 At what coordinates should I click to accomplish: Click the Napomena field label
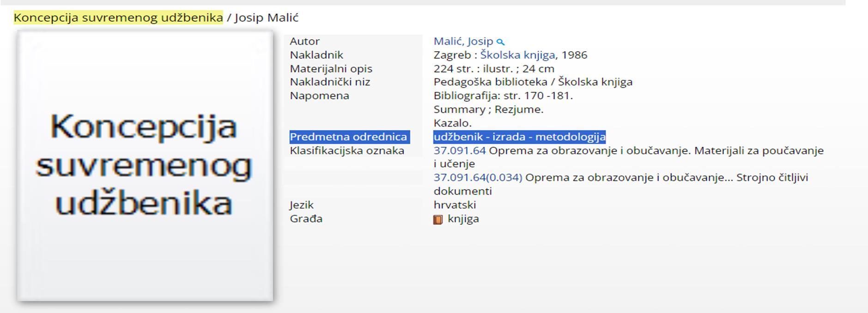319,96
